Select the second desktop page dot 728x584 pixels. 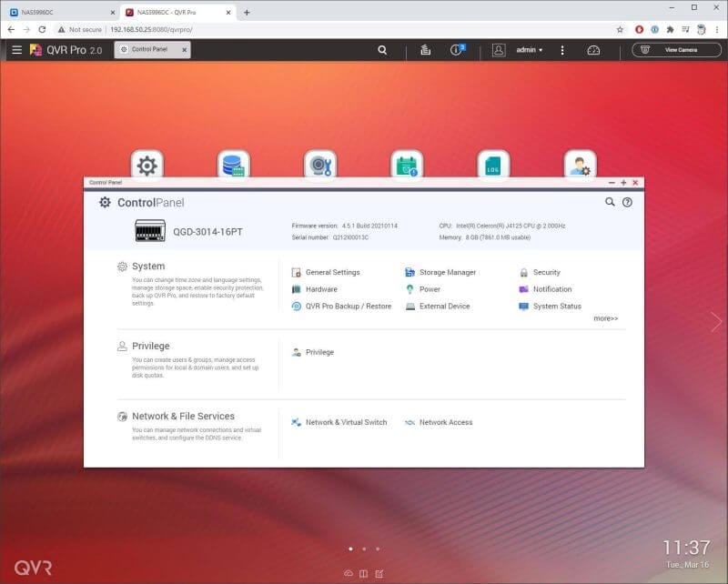point(364,549)
